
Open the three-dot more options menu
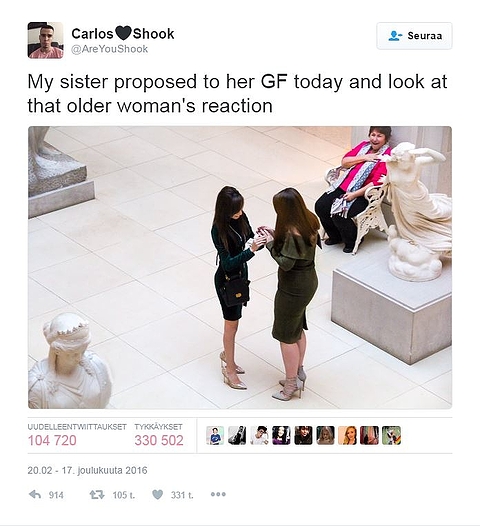coord(218,494)
